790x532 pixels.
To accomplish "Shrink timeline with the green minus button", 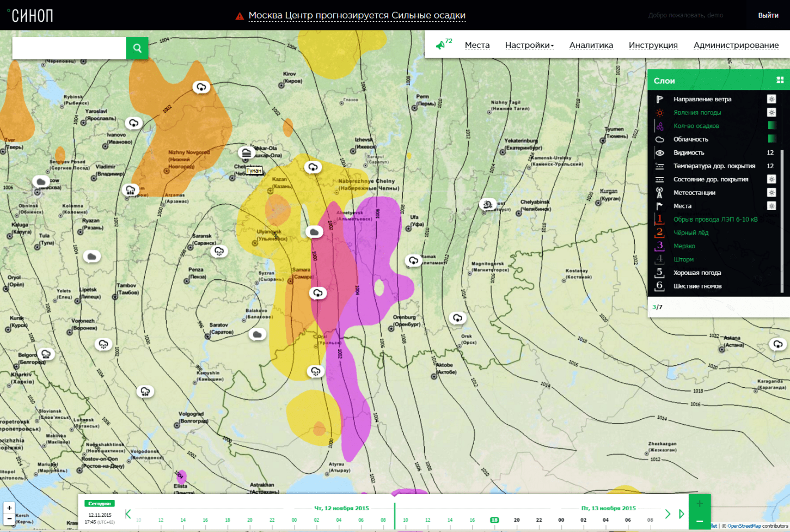I will 700,522.
